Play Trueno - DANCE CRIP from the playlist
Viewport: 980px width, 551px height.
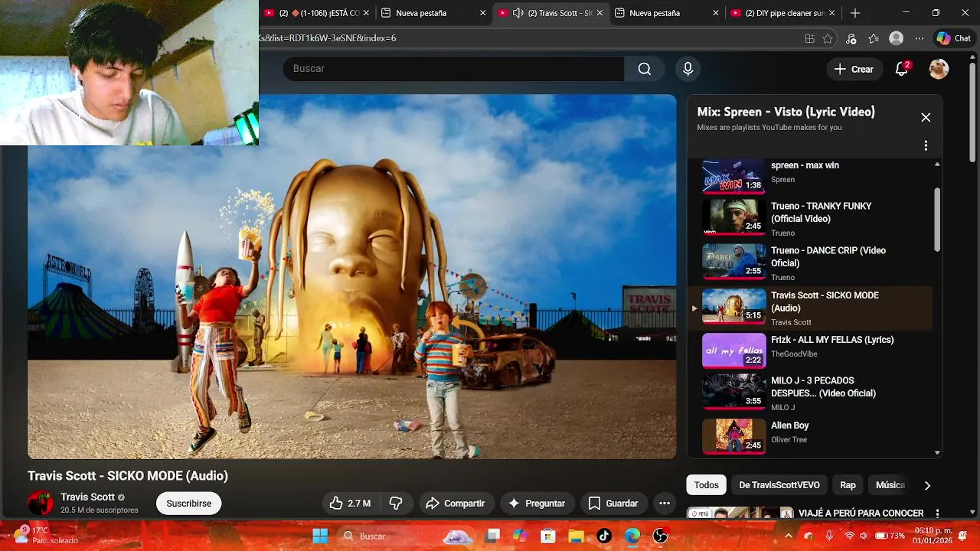[x=810, y=263]
